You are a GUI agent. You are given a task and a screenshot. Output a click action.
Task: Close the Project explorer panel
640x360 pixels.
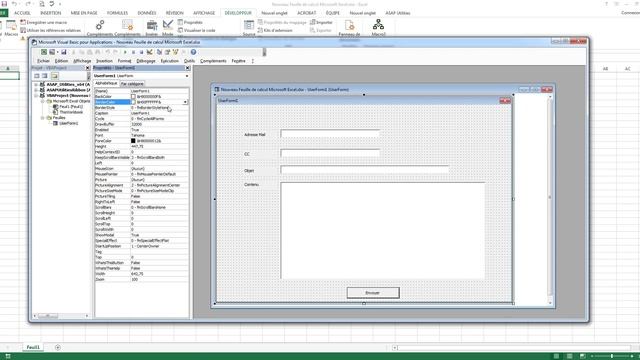(88, 68)
